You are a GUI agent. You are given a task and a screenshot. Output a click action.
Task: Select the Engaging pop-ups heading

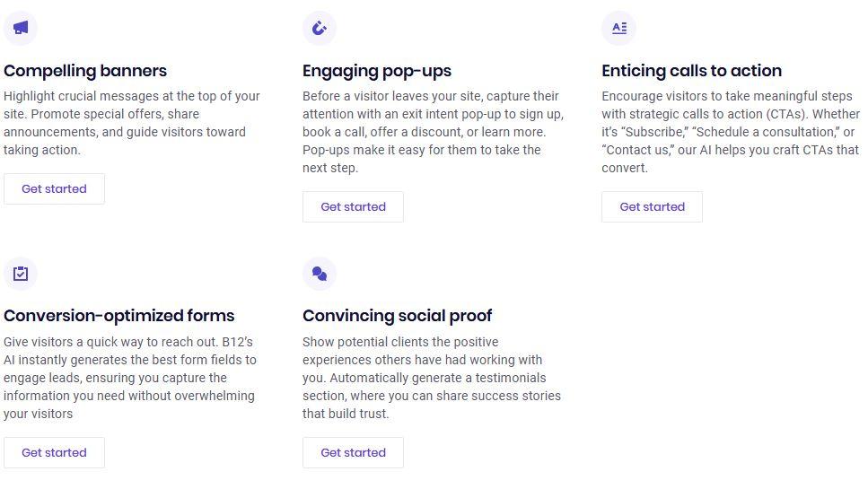[x=377, y=71]
